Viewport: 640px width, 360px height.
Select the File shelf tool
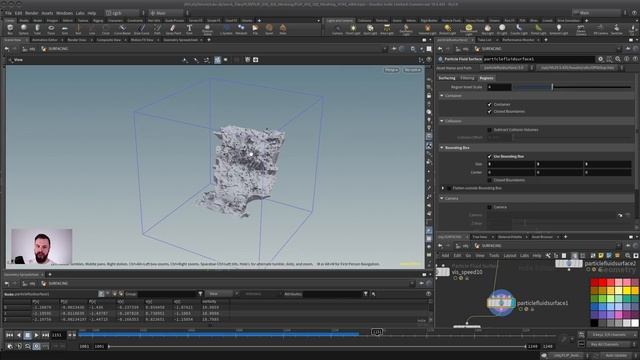tap(255, 29)
